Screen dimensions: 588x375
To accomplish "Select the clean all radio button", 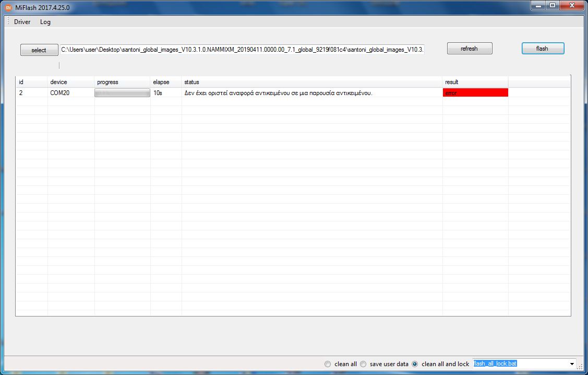I will pyautogui.click(x=328, y=364).
